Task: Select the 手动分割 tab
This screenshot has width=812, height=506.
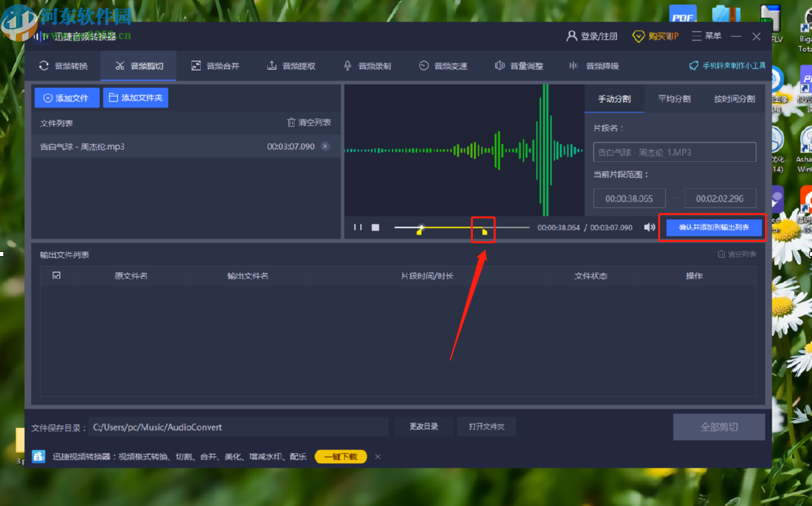Action: pos(615,99)
